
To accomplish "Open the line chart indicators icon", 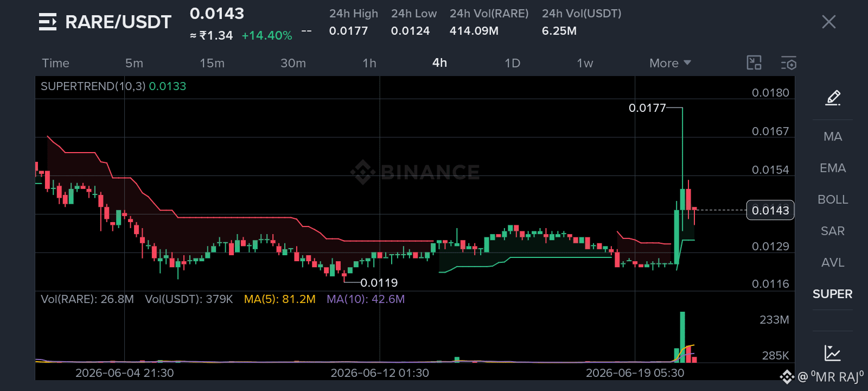I will click(833, 353).
